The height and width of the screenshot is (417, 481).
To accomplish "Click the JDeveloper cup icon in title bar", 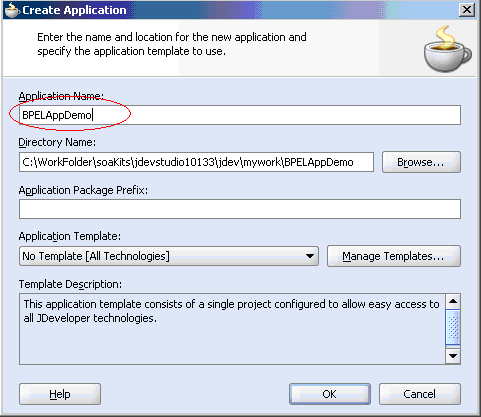I will point(12,10).
